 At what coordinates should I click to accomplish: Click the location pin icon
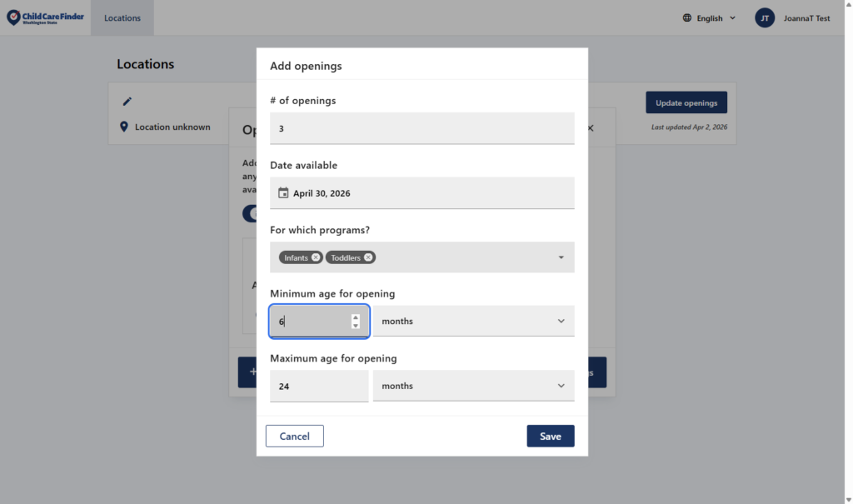(124, 127)
